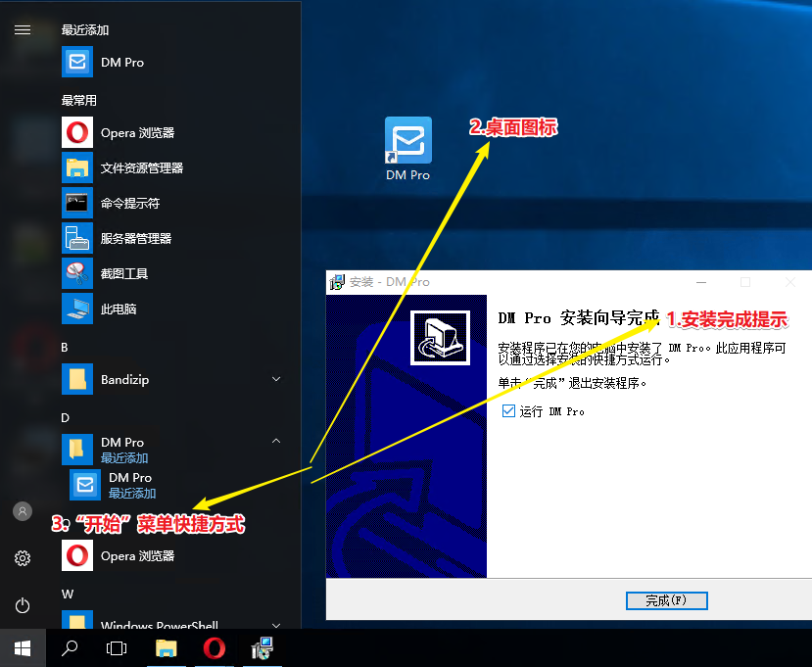Minimize the DM Pro installer window
This screenshot has height=667, width=812.
pos(701,282)
